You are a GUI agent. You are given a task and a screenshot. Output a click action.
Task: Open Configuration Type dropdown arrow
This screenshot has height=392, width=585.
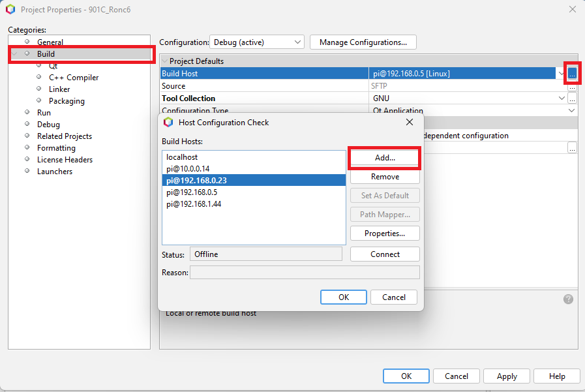571,110
